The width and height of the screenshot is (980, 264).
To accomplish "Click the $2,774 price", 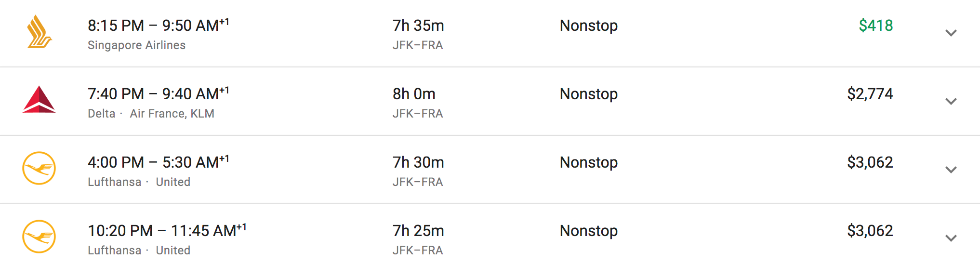I will coord(870,93).
